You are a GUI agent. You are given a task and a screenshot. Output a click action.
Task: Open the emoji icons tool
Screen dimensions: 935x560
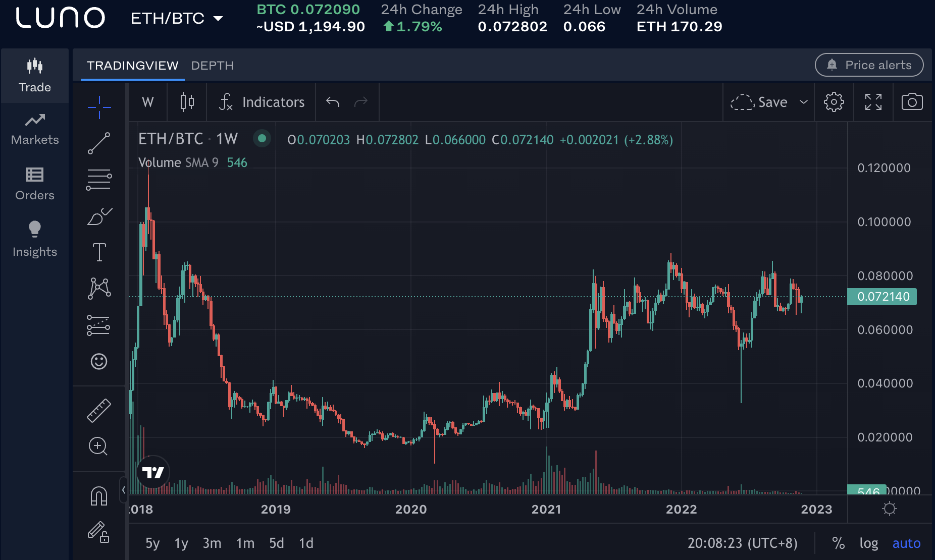tap(99, 361)
